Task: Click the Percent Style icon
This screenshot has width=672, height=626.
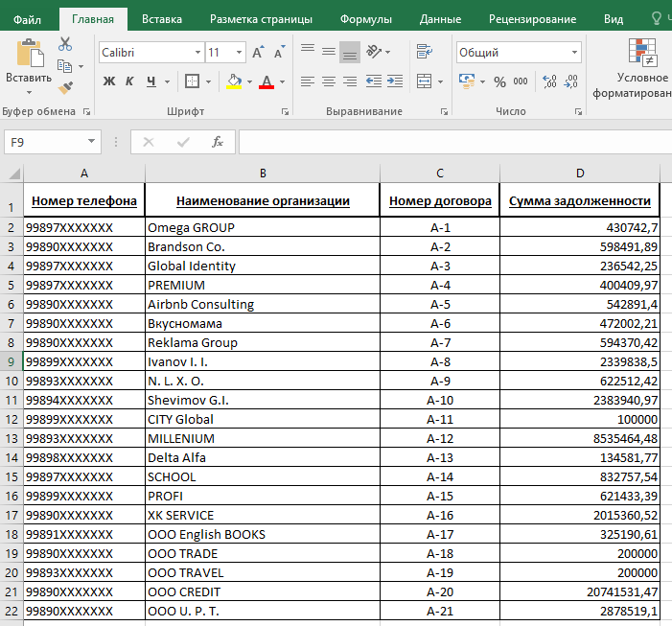Action: [499, 81]
